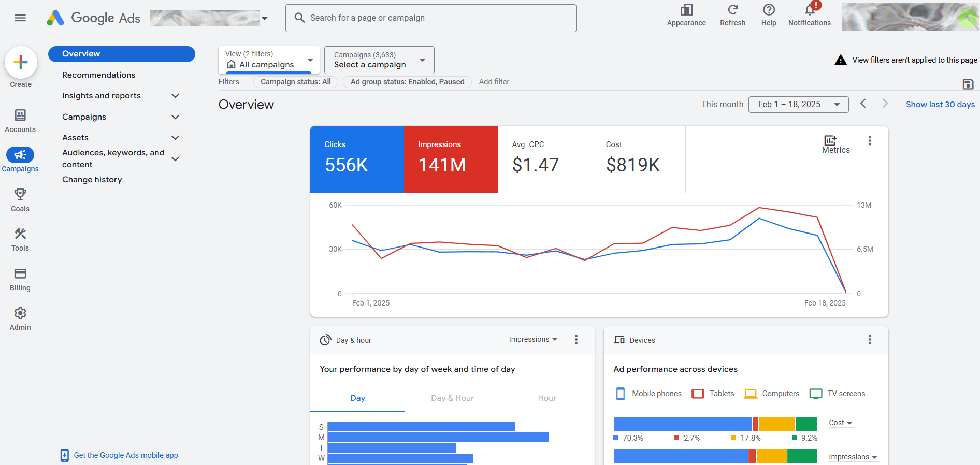Expand the Insights and reports section
The image size is (980, 465).
(x=175, y=96)
